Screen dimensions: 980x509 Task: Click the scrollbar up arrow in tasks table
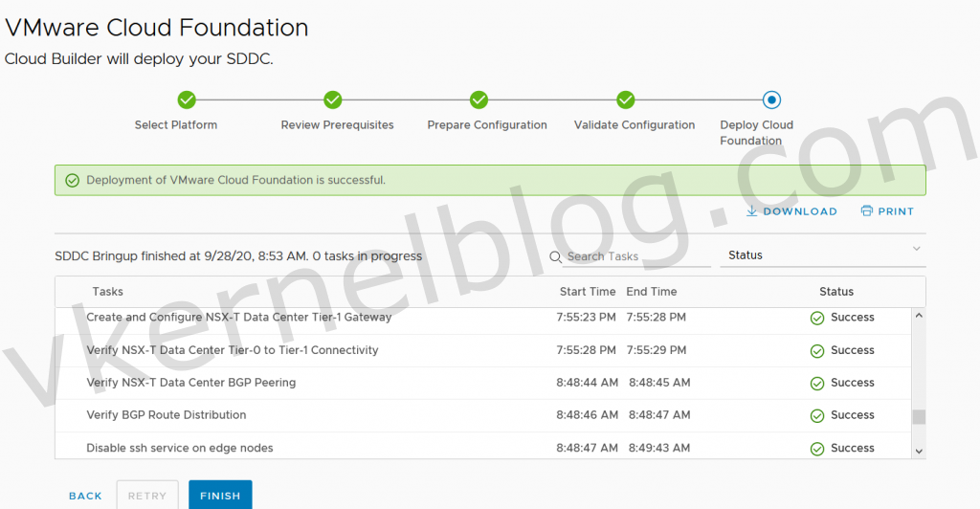coord(919,316)
